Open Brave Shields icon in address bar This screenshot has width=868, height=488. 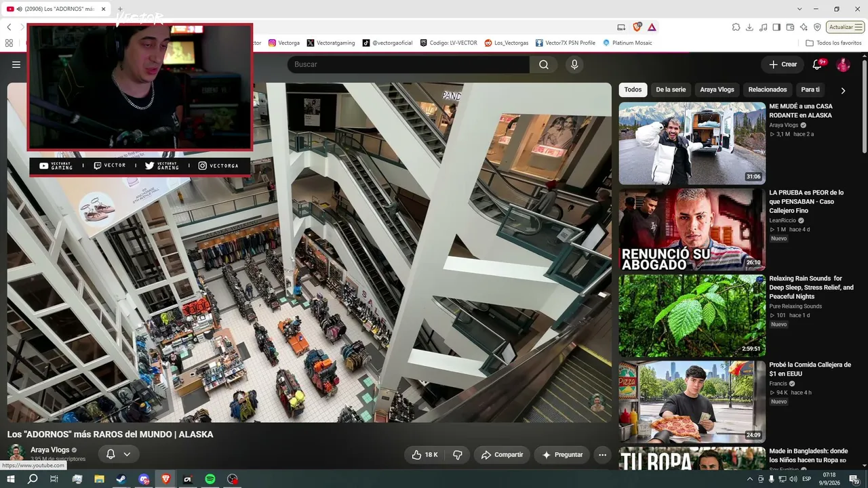click(x=637, y=27)
